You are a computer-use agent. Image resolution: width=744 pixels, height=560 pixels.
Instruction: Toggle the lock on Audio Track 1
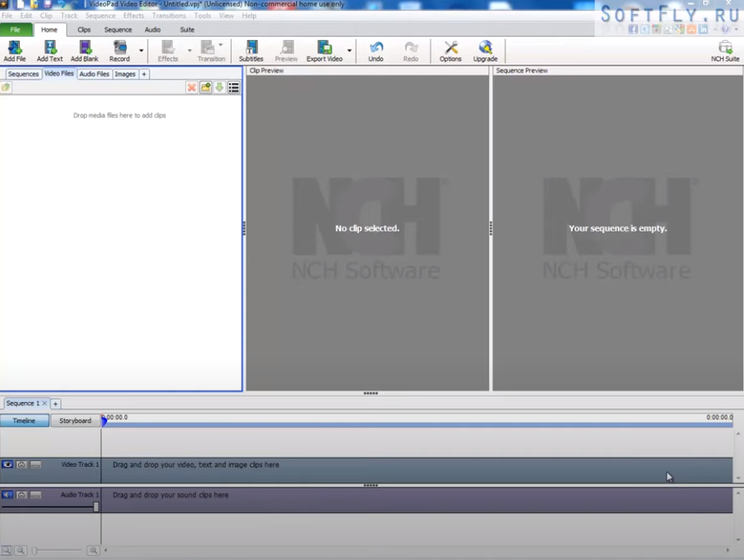22,495
